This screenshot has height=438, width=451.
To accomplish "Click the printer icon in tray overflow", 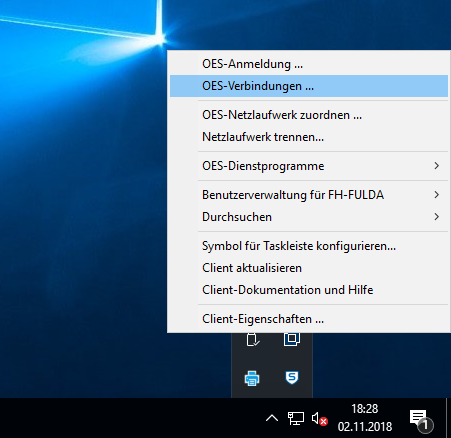I will click(x=252, y=378).
